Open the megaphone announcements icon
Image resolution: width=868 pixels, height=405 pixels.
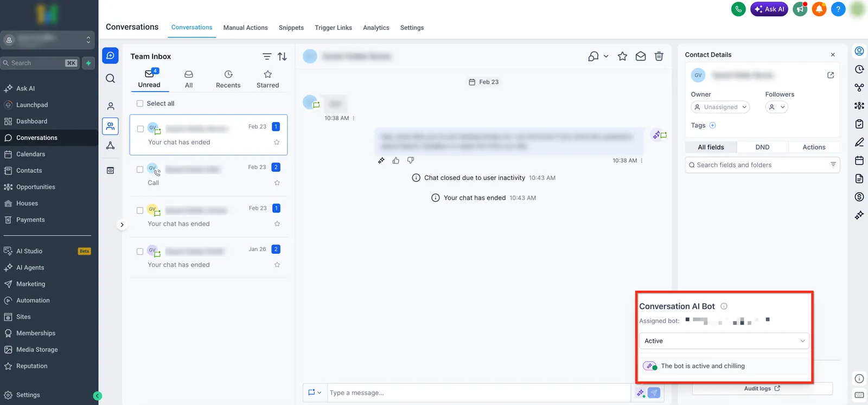pos(800,9)
